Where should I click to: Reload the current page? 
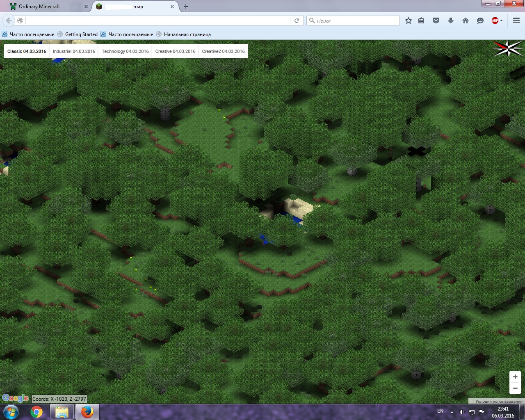[297, 21]
